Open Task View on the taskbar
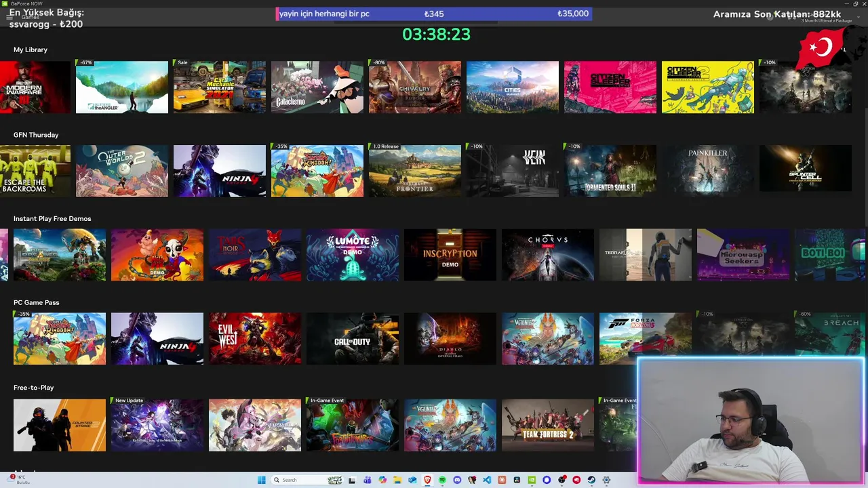The height and width of the screenshot is (488, 868). (352, 480)
